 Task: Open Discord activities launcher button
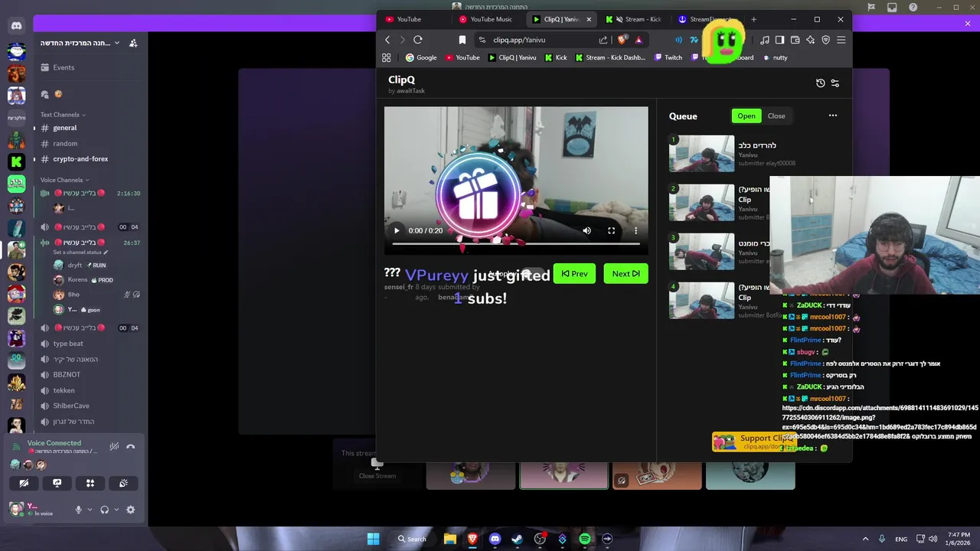(90, 483)
